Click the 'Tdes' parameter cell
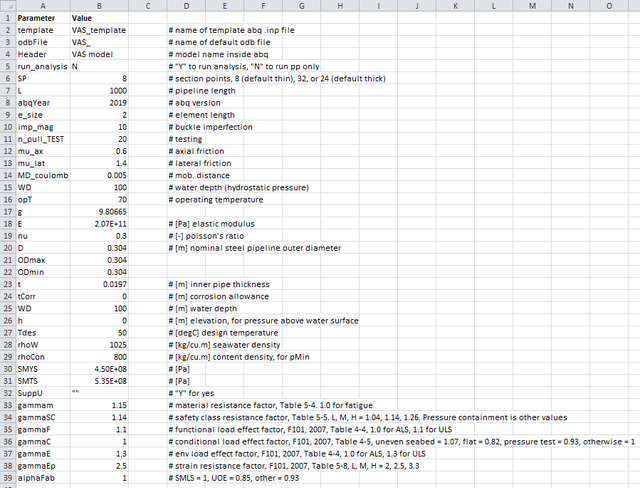640x488 pixels. tap(43, 333)
